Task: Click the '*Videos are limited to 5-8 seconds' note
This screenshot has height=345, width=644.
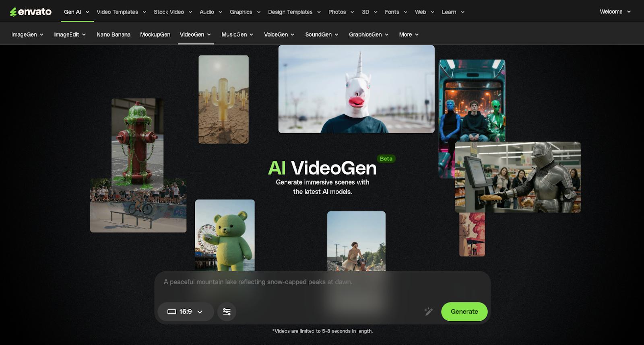Action: 322,331
